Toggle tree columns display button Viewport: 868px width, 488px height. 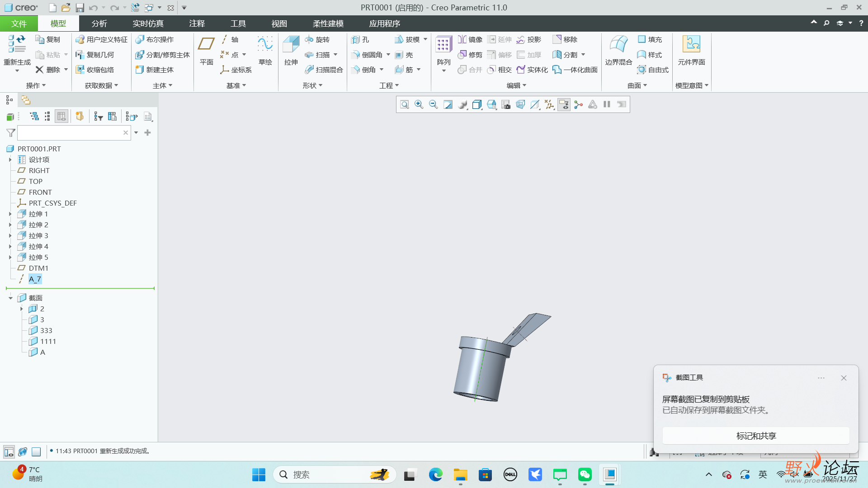coord(61,117)
